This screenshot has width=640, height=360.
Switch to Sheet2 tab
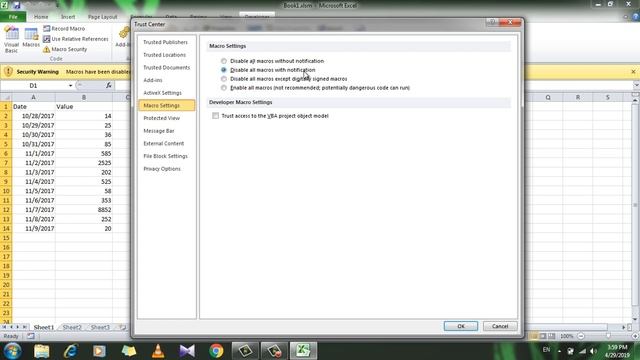click(x=72, y=327)
